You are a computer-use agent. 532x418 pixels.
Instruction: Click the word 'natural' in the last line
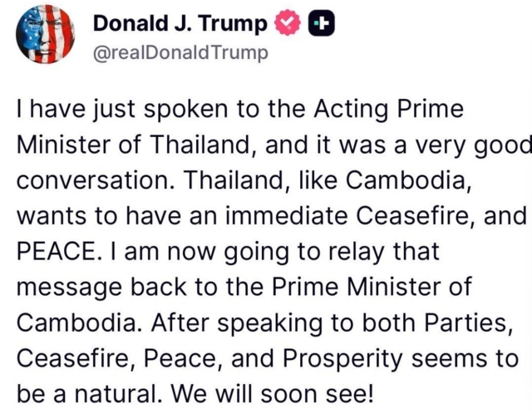[116, 394]
